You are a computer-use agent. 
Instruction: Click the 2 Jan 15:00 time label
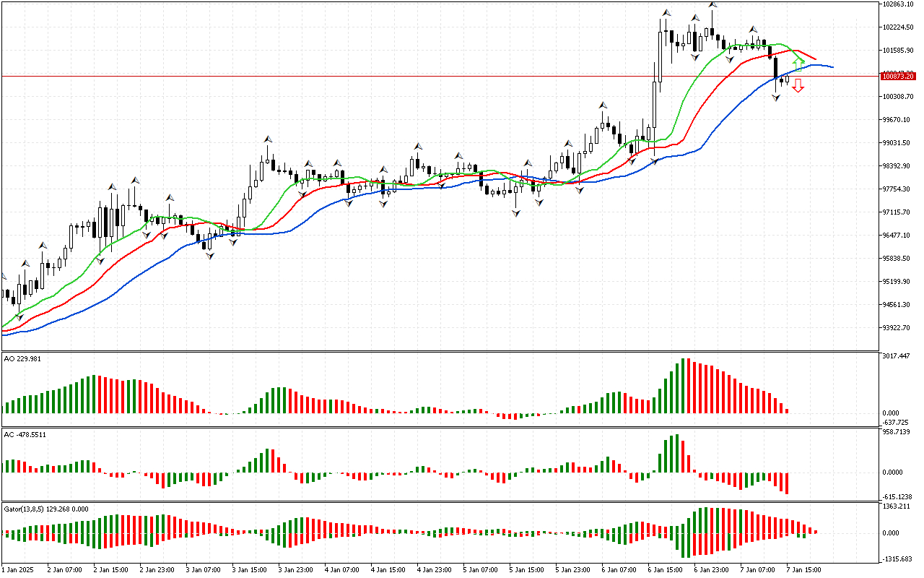(x=110, y=569)
